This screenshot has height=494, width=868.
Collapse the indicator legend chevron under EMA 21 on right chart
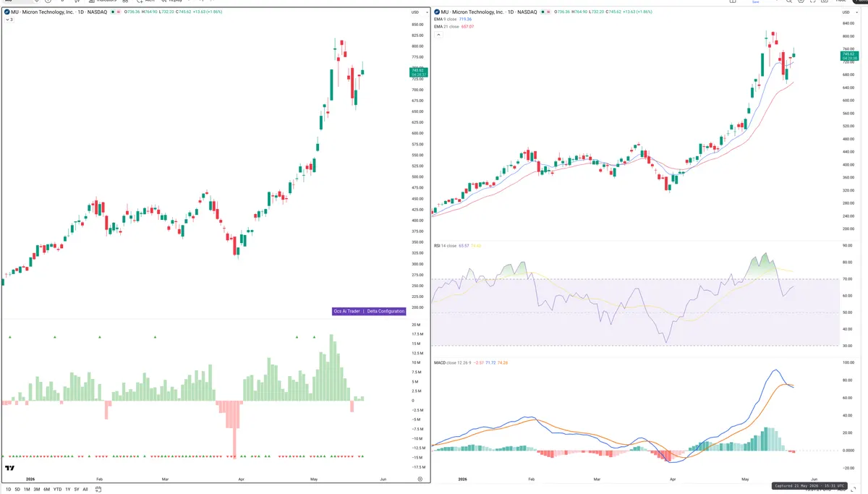[438, 34]
